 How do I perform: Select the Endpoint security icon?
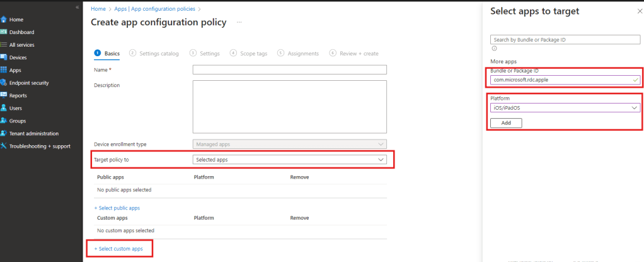[x=4, y=83]
